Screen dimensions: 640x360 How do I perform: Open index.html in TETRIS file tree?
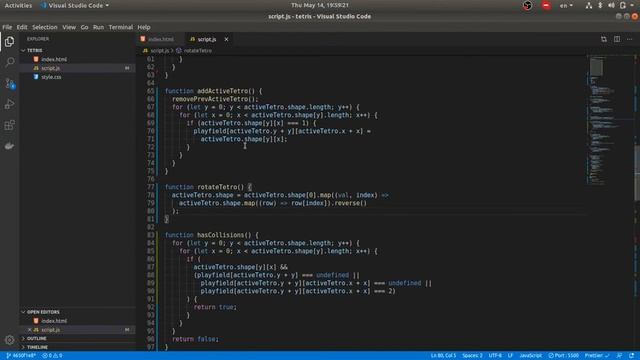click(x=54, y=59)
